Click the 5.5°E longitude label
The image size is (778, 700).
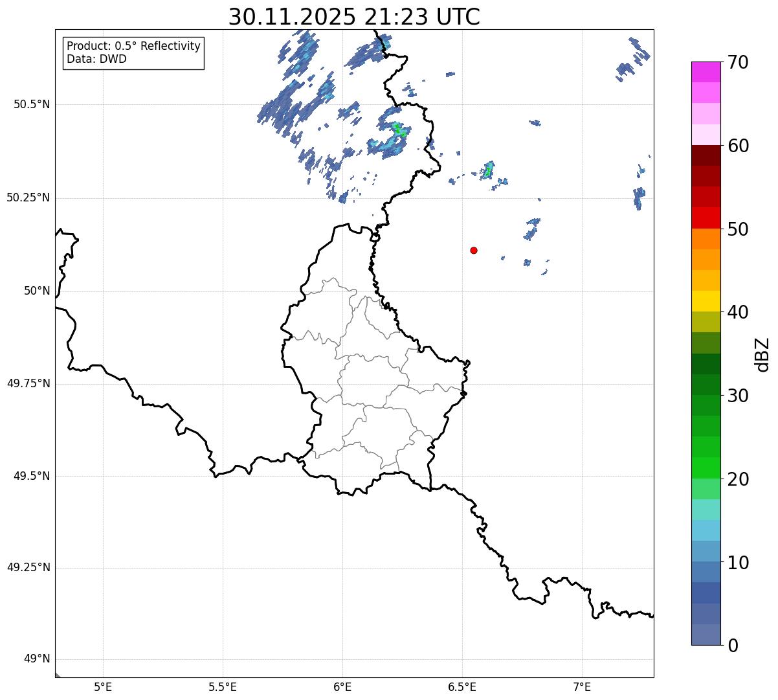[223, 686]
